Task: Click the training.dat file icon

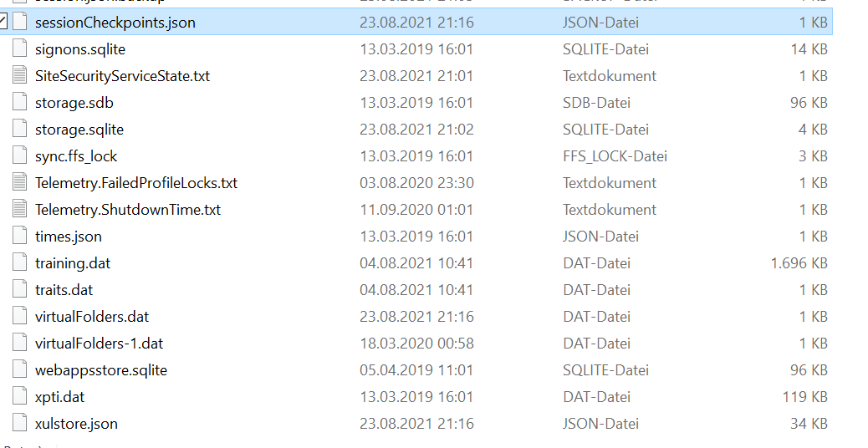Action: [19, 263]
